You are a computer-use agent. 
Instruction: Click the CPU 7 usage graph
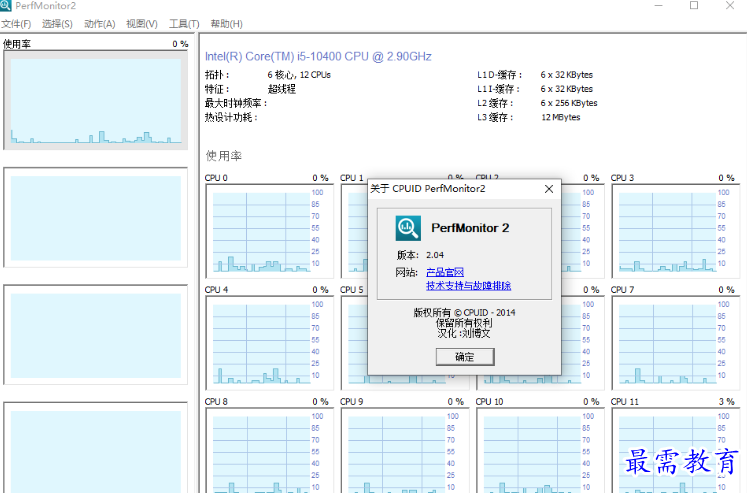pyautogui.click(x=664, y=341)
